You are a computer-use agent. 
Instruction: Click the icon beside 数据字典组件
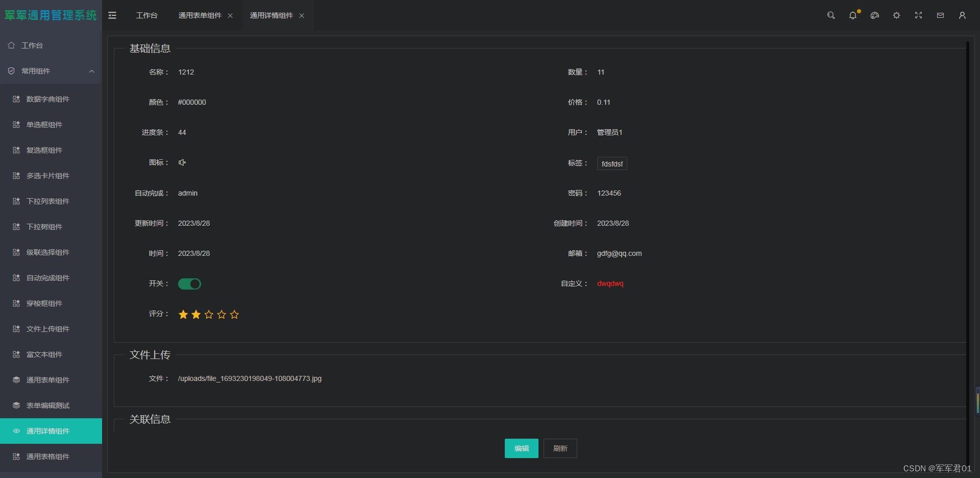click(x=16, y=99)
